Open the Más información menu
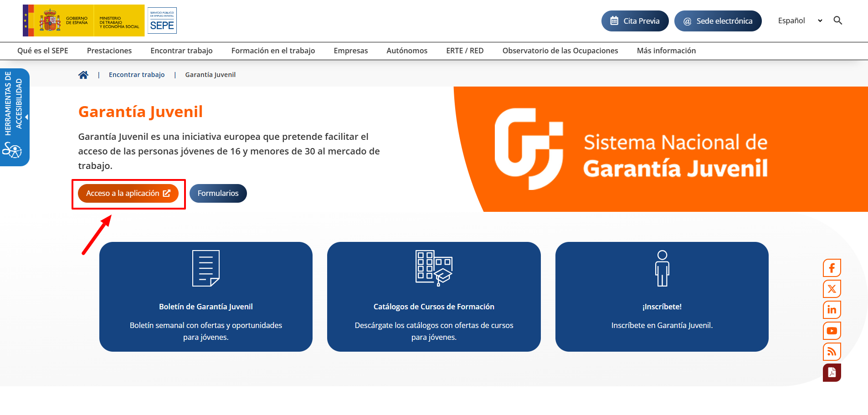The image size is (868, 415). 666,51
